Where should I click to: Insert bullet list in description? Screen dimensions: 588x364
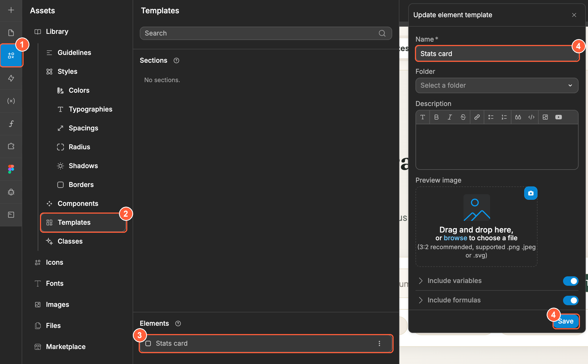[491, 117]
